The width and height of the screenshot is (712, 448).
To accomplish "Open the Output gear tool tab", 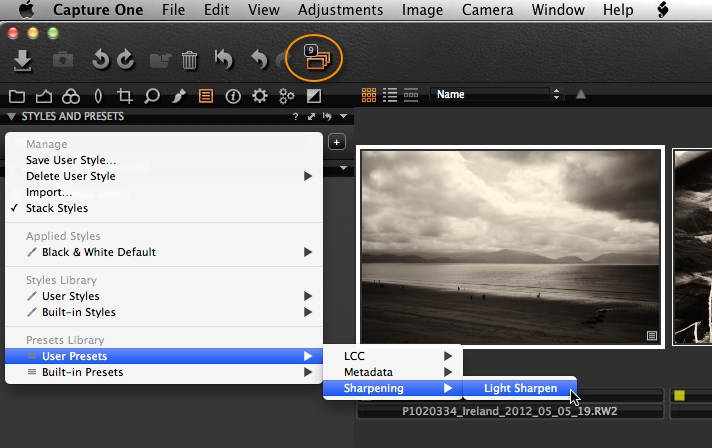I will (x=260, y=96).
